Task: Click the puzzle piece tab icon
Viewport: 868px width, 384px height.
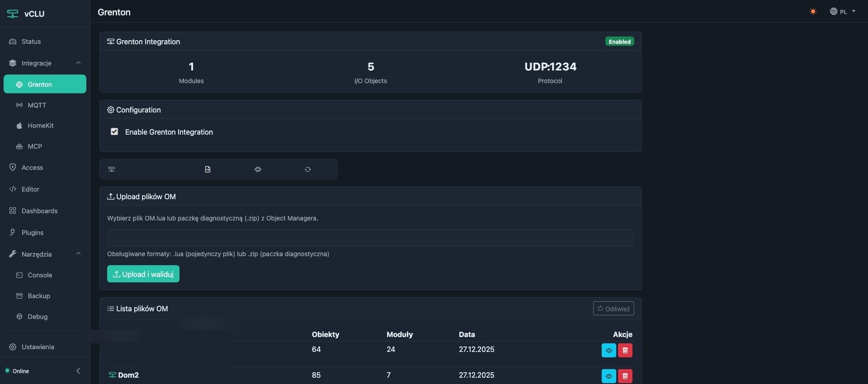Action: (258, 169)
